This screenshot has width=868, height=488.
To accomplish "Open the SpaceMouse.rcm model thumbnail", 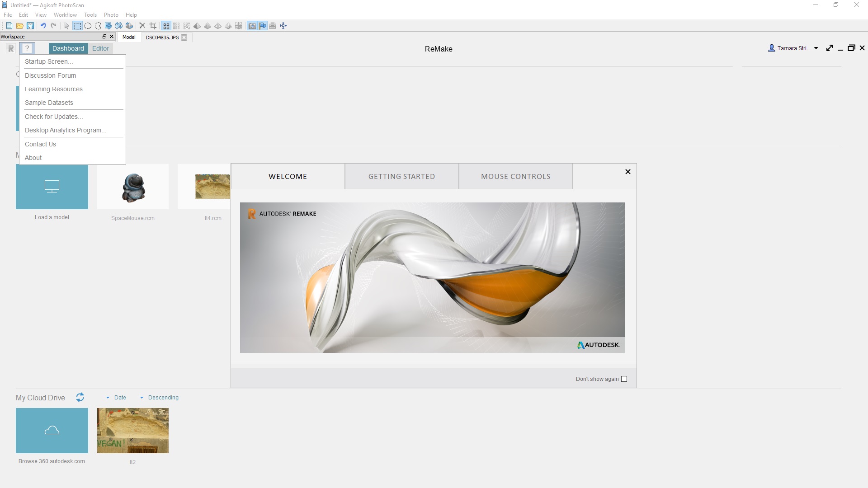I will (133, 187).
